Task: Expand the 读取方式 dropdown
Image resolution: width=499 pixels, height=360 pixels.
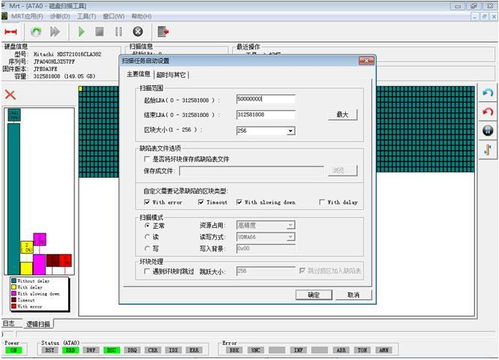Action: [291, 237]
